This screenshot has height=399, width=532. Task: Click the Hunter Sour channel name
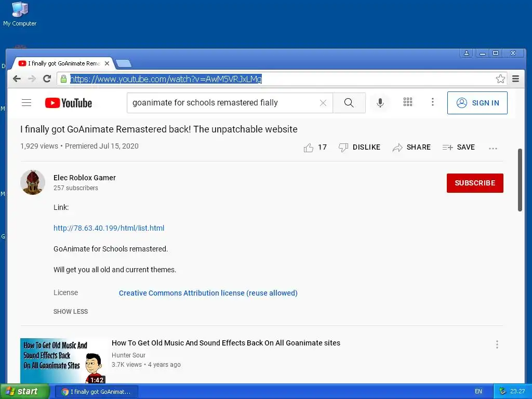(129, 355)
